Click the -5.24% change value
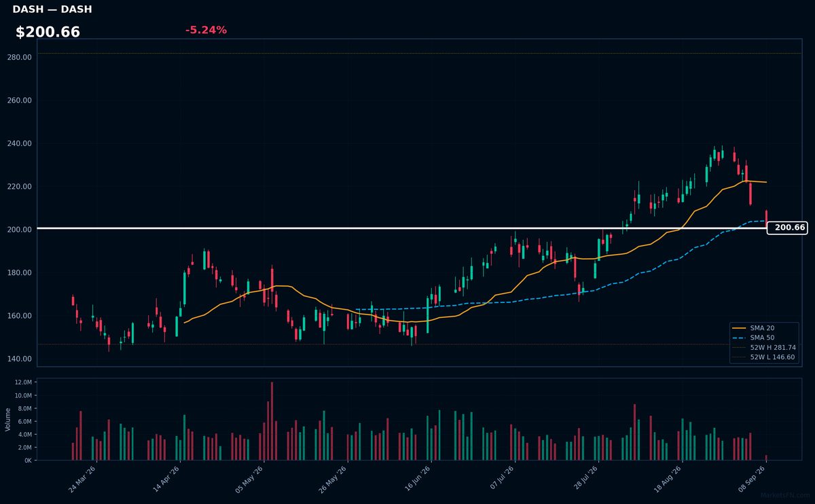Image resolution: width=815 pixels, height=504 pixels. tap(206, 30)
